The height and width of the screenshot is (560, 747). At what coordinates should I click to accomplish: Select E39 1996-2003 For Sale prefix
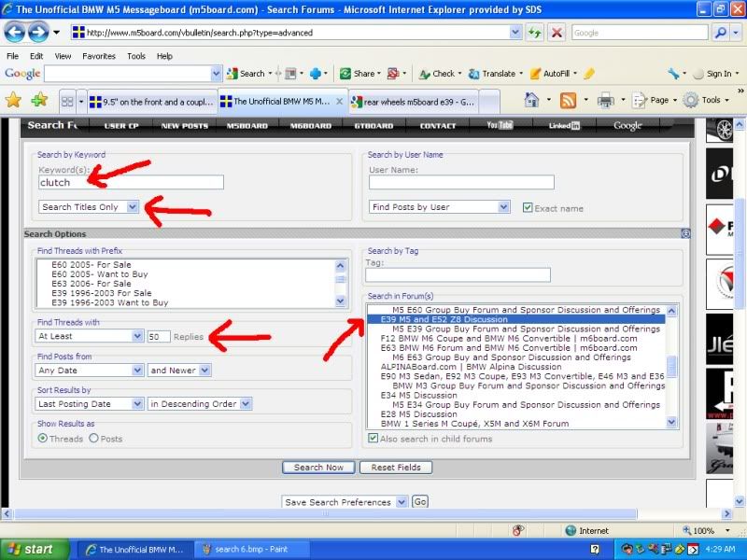102,293
